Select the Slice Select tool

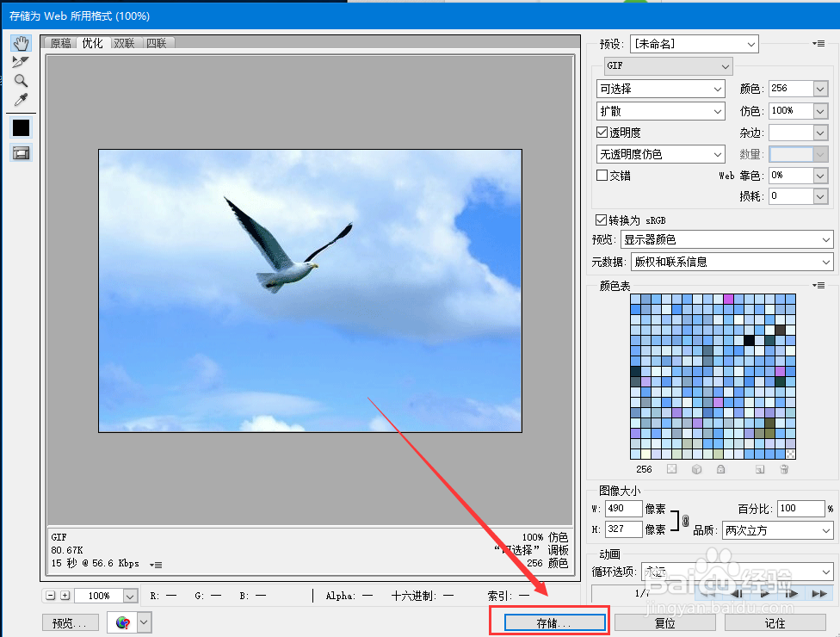point(21,62)
